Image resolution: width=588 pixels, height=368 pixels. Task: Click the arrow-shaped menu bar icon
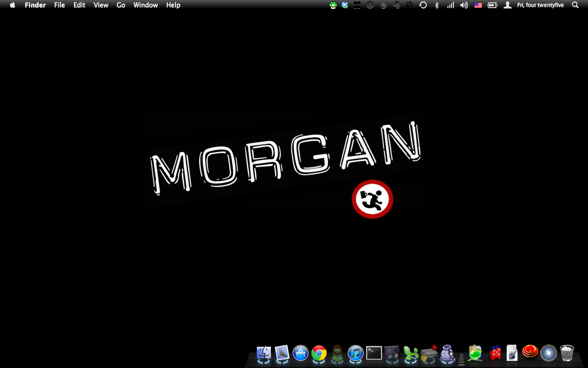click(384, 5)
